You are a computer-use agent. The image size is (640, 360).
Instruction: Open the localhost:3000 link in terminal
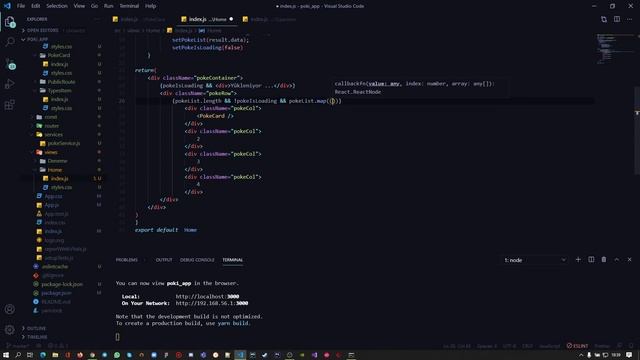pyautogui.click(x=207, y=297)
